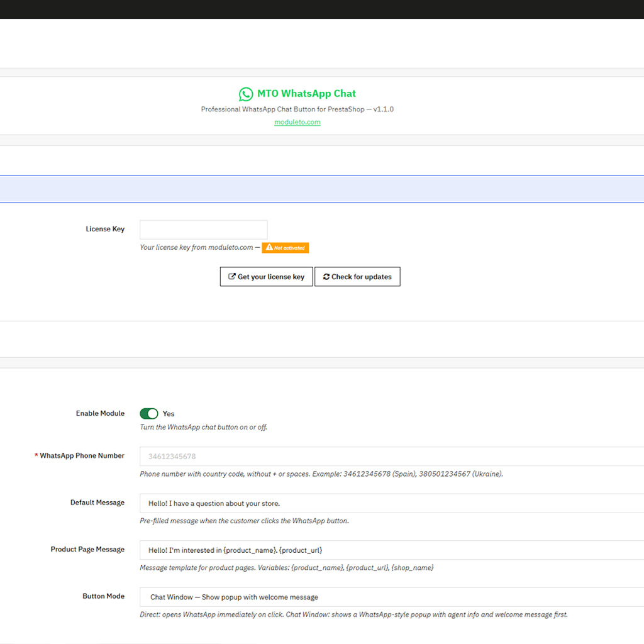
Task: Click the green WhatsApp logo icon
Action: pyautogui.click(x=246, y=94)
